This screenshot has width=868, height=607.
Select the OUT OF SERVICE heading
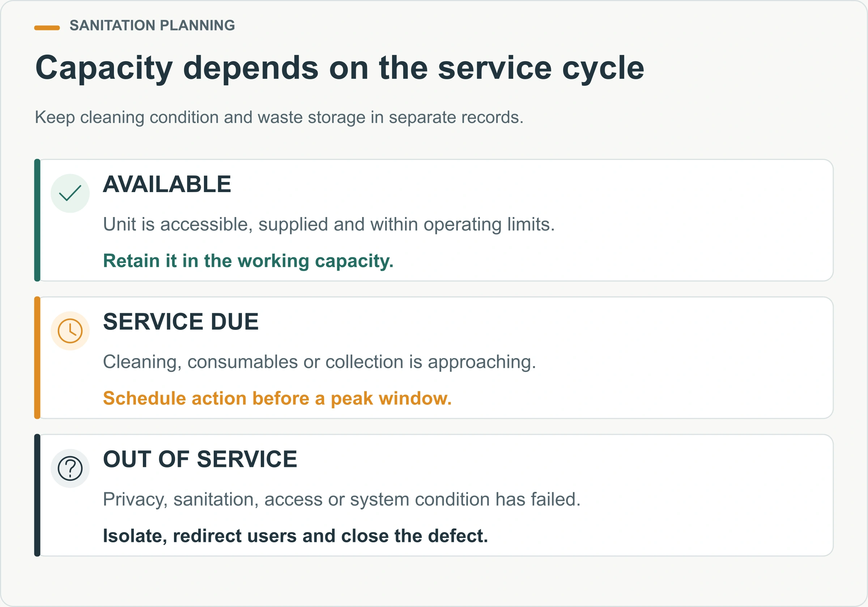click(x=200, y=459)
